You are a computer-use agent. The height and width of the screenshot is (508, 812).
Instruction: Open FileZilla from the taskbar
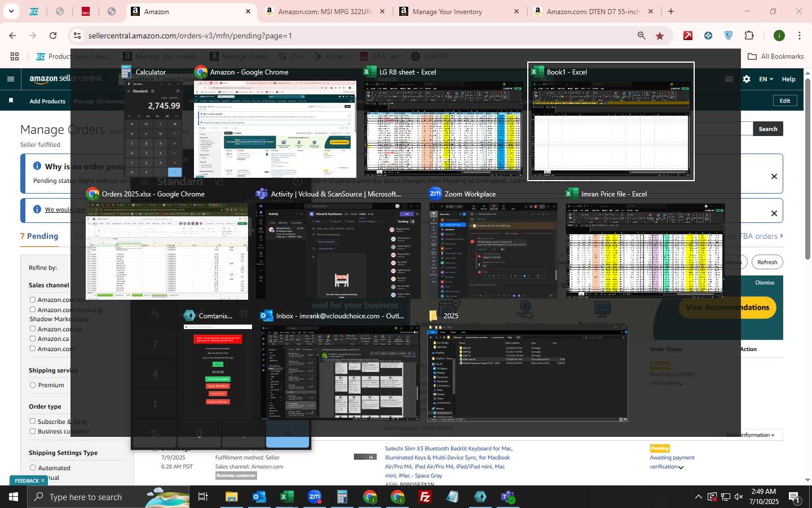click(x=425, y=497)
